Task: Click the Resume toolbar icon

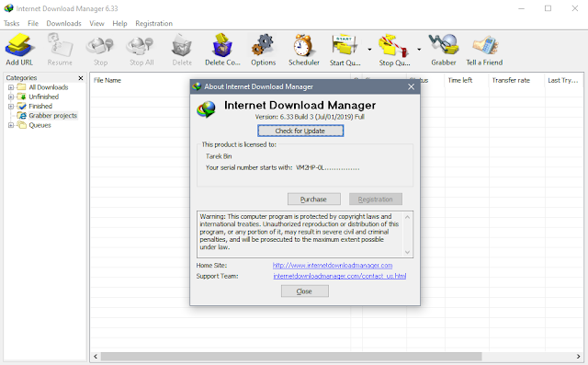Action: (60, 50)
